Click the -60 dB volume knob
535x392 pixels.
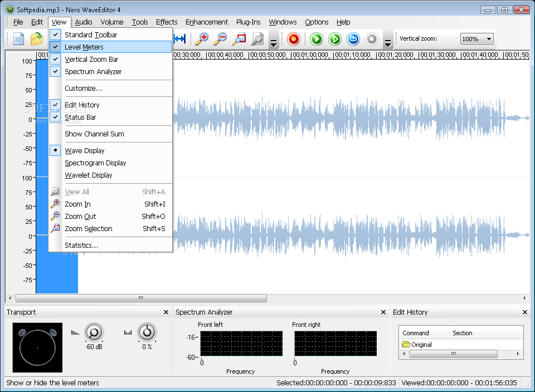point(94,332)
